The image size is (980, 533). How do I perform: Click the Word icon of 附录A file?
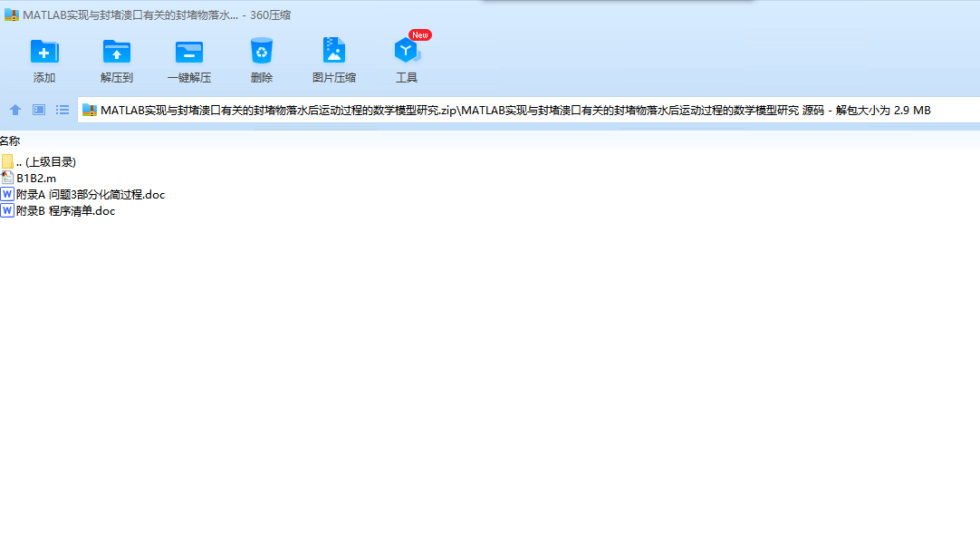coord(7,195)
